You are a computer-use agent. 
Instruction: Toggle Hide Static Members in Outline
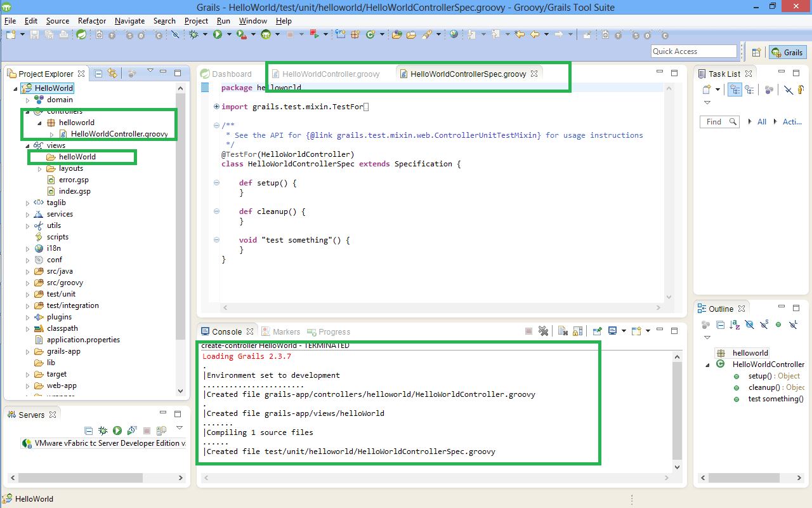pyautogui.click(x=764, y=324)
